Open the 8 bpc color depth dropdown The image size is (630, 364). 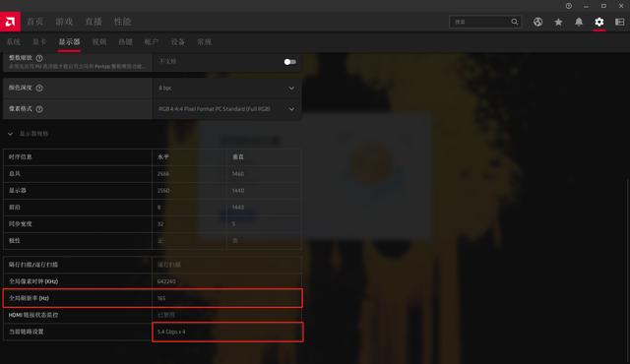click(227, 88)
